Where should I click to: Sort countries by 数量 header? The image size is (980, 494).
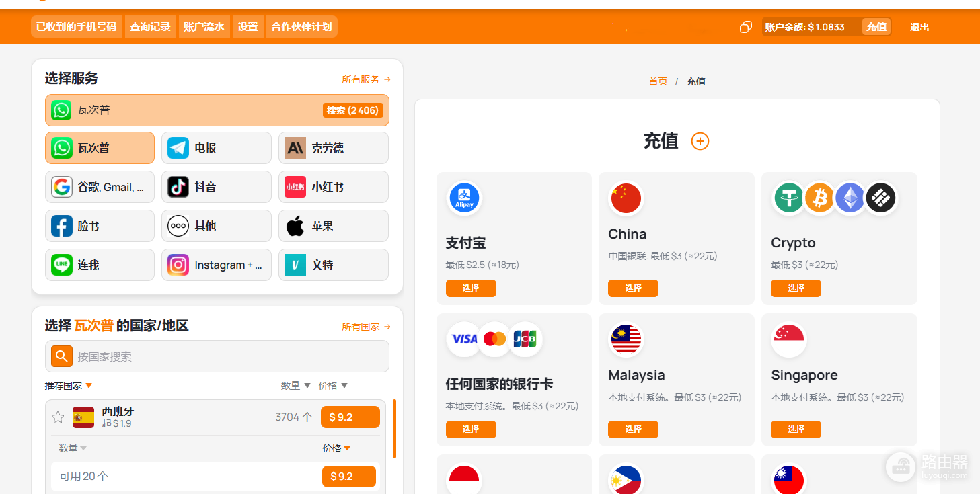point(296,386)
